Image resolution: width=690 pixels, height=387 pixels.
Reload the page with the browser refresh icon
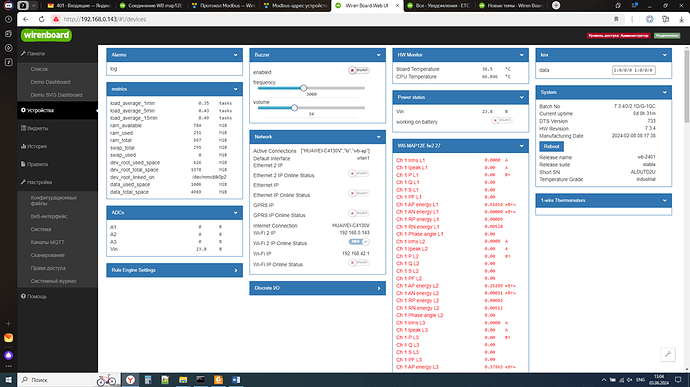[41, 19]
